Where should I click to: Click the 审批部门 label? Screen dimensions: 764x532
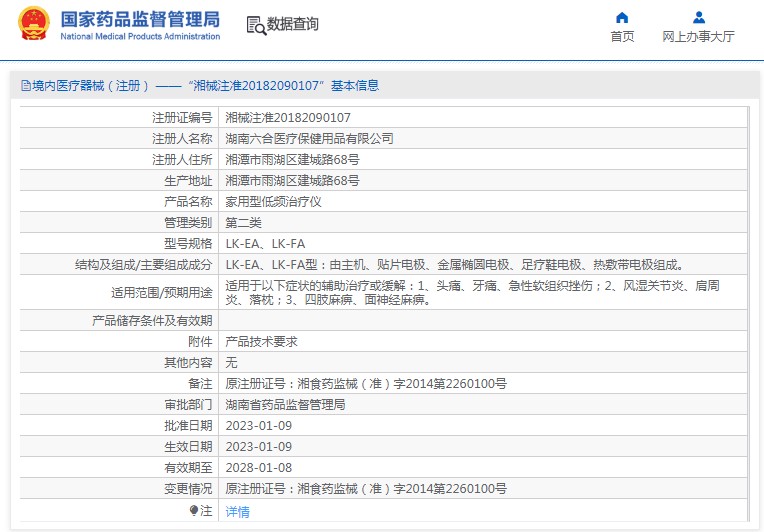tap(188, 404)
